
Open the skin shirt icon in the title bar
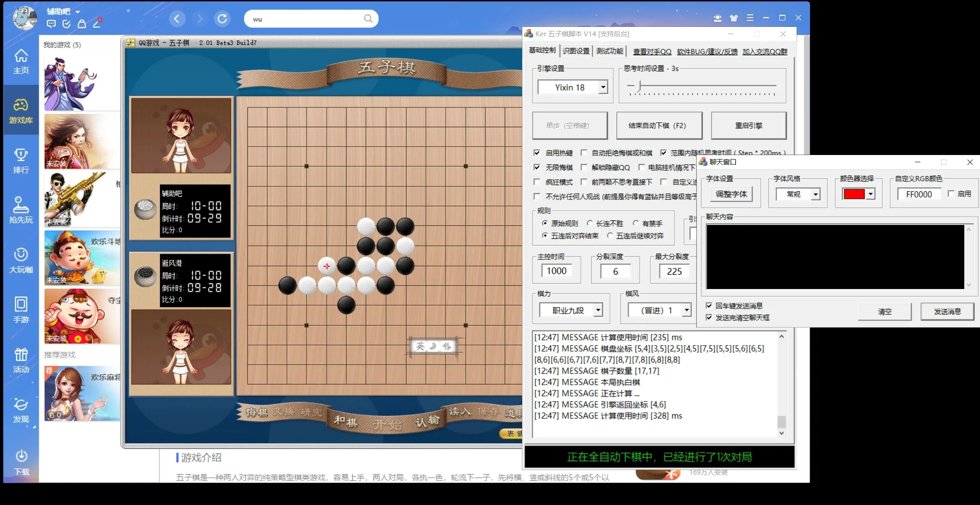(x=734, y=18)
